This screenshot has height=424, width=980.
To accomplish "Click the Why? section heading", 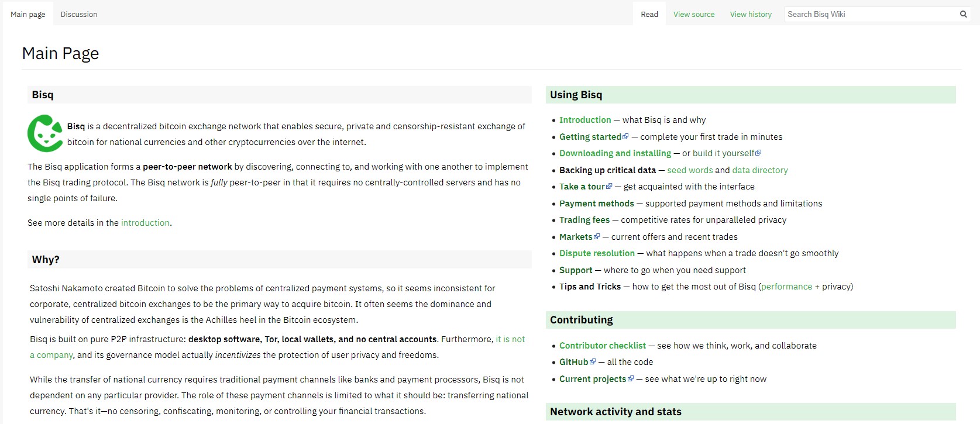I will tap(46, 260).
